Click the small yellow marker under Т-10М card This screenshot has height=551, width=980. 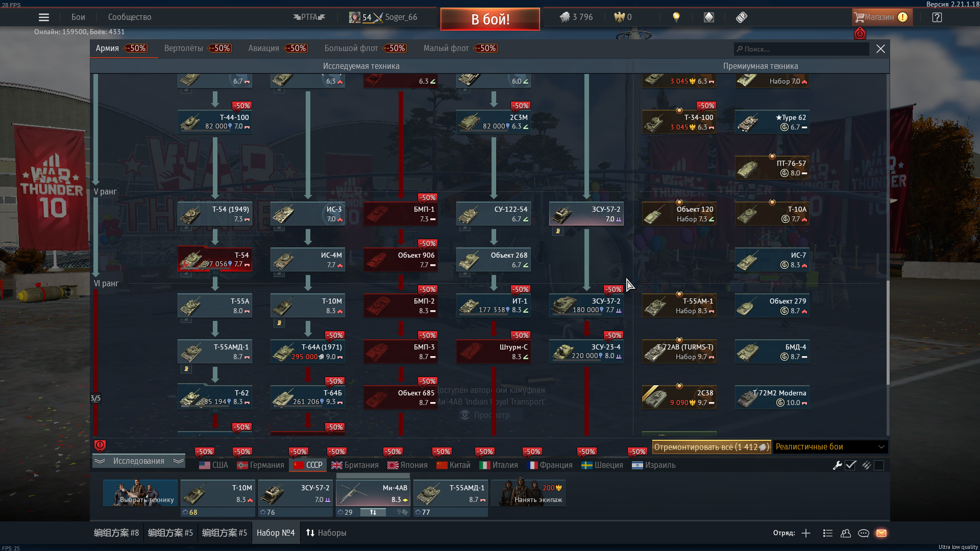pyautogui.click(x=279, y=323)
